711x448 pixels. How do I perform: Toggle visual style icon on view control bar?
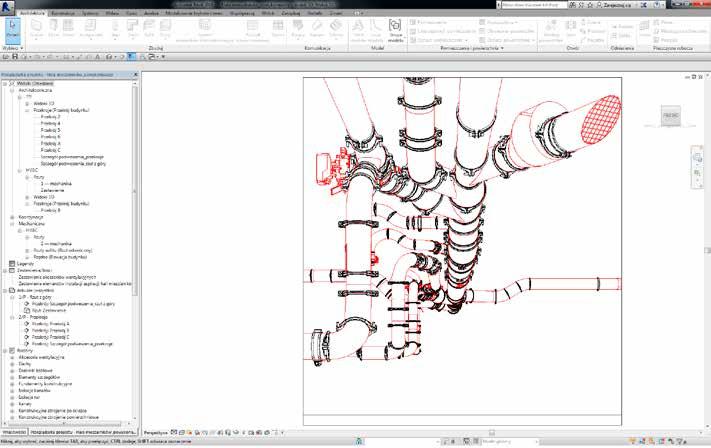(182, 433)
